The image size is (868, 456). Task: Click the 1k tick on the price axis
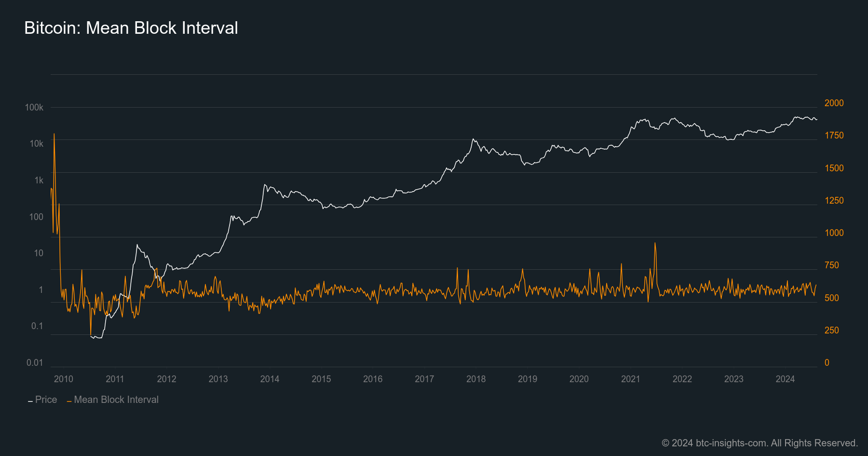(x=39, y=180)
